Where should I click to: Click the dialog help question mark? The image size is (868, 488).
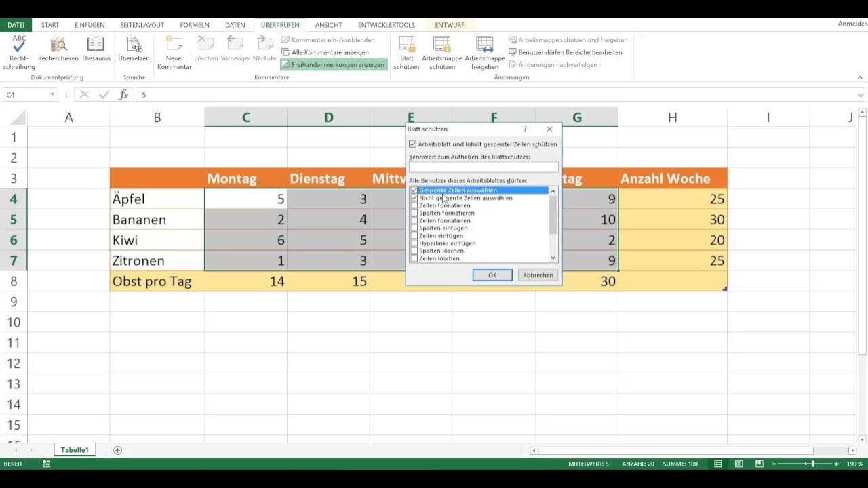click(525, 129)
